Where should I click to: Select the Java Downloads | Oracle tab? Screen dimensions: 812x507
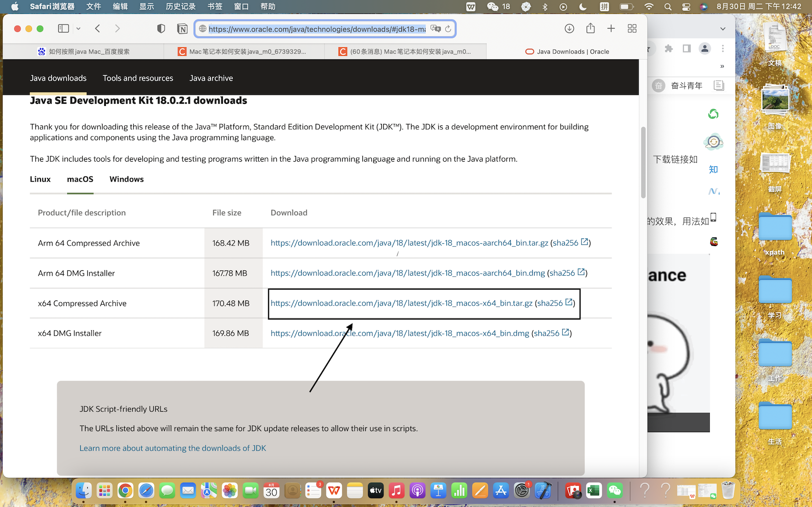click(567, 52)
